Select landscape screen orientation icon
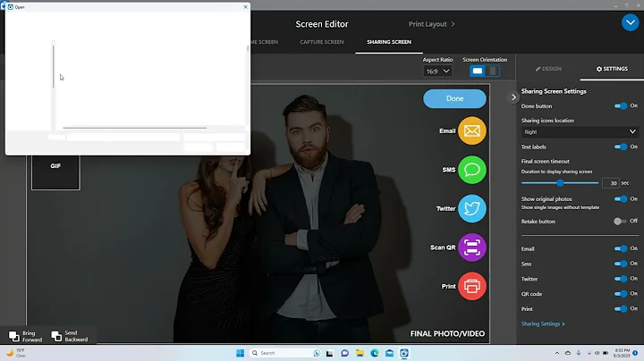The height and width of the screenshot is (361, 644). (478, 71)
